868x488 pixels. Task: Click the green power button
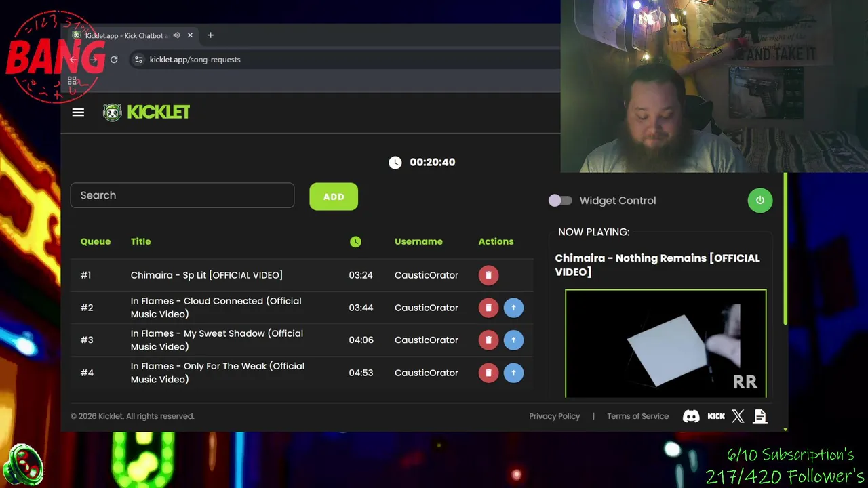click(760, 200)
